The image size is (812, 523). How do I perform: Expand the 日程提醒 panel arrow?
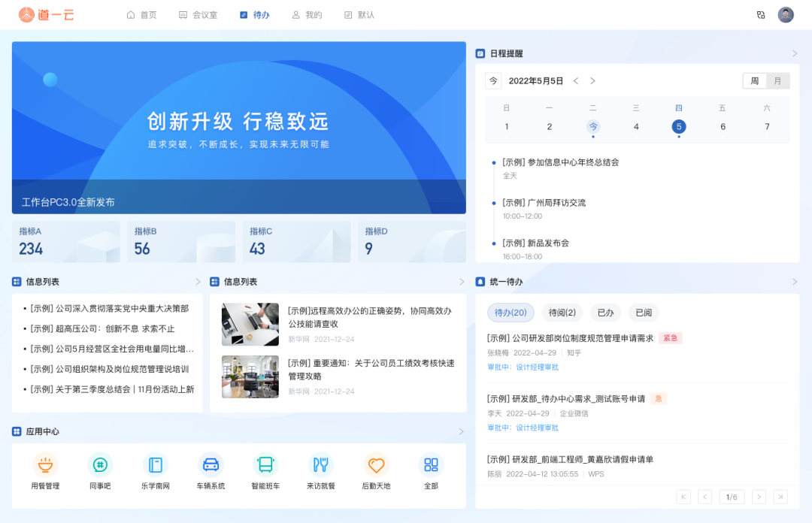795,53
